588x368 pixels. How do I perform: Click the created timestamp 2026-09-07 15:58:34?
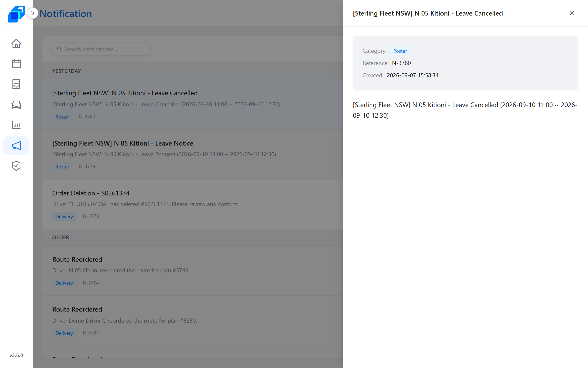pyautogui.click(x=413, y=75)
